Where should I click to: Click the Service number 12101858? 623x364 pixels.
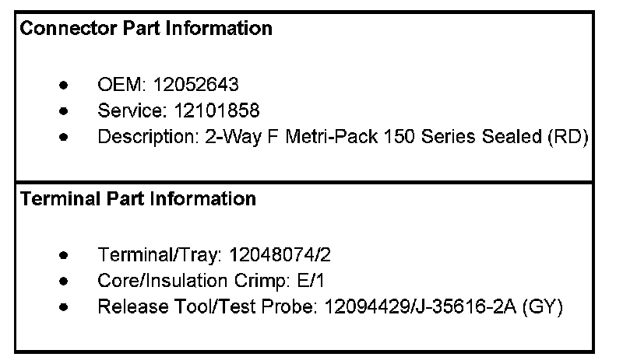pyautogui.click(x=217, y=110)
